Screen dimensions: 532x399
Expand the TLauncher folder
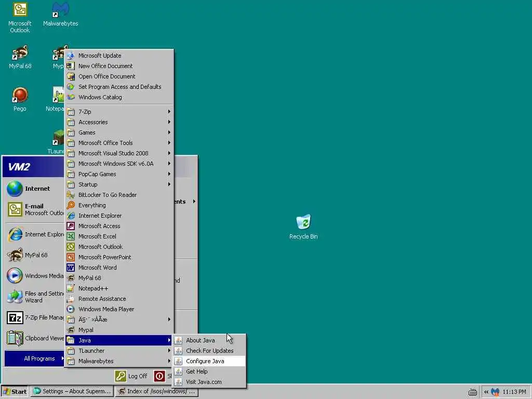[119, 351]
